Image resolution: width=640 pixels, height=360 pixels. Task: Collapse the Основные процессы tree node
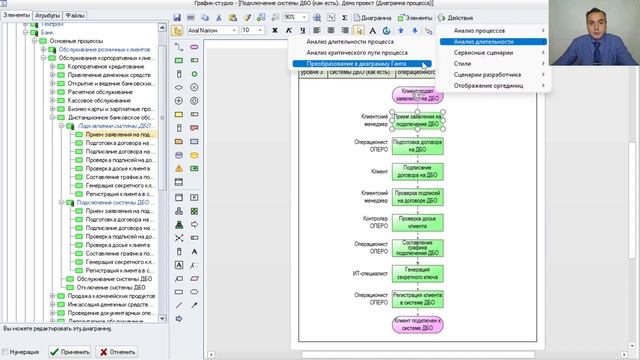pos(34,41)
